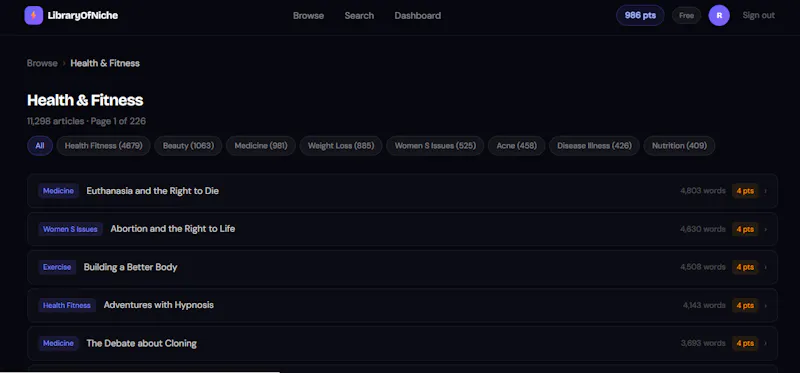Click the 11,298 articles page count text
This screenshot has height=373, width=800.
click(x=86, y=121)
